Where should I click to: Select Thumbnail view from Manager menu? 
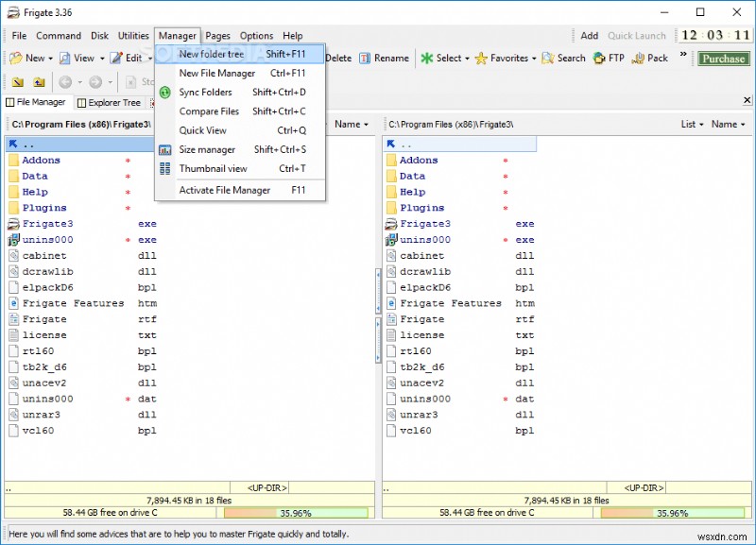pyautogui.click(x=212, y=168)
